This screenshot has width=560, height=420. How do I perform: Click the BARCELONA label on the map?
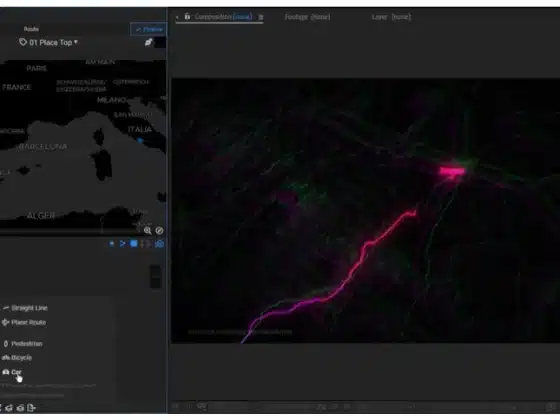point(43,146)
